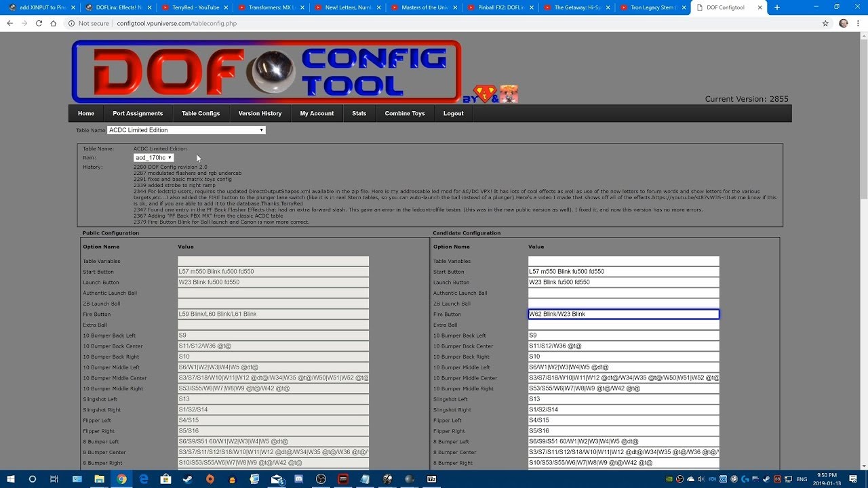Click Public Configuration heading
Viewport: 868px width, 488px height.
click(x=111, y=233)
